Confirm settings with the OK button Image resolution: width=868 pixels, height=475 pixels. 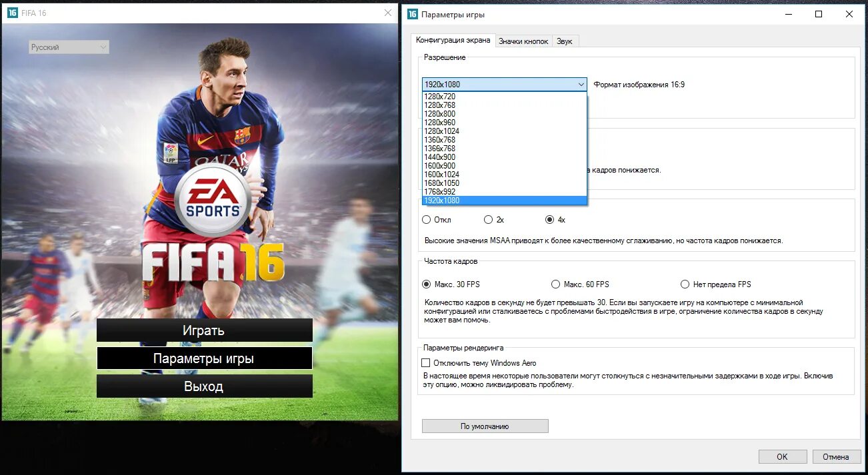pyautogui.click(x=782, y=457)
